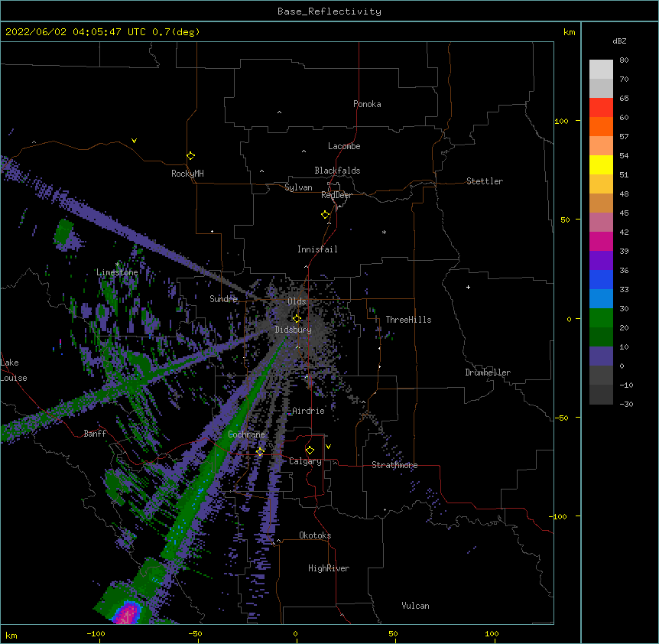Image resolution: width=659 pixels, height=644 pixels.
Task: Click the Airdrie label
Action: click(308, 411)
